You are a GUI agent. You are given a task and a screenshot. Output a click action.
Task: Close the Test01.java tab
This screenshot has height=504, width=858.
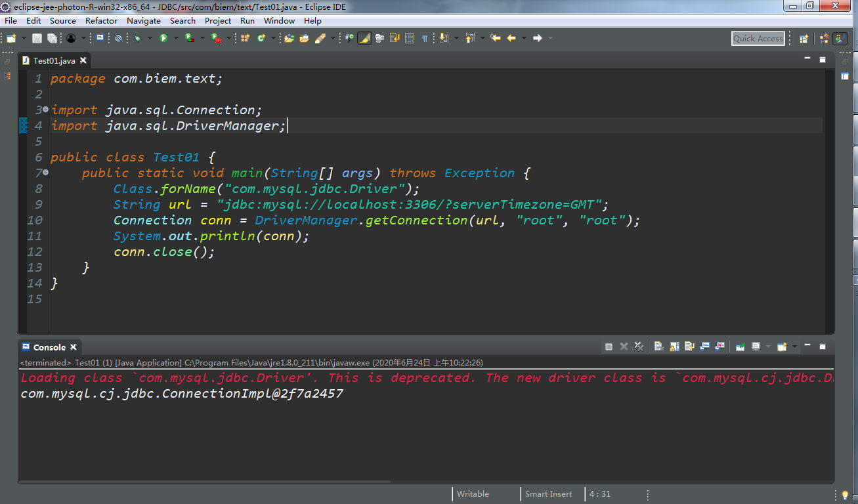click(x=83, y=60)
